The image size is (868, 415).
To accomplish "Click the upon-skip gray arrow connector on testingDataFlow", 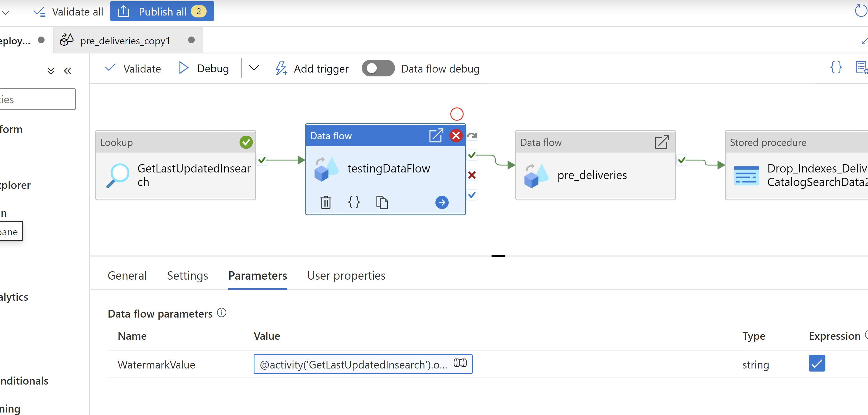I will click(472, 135).
